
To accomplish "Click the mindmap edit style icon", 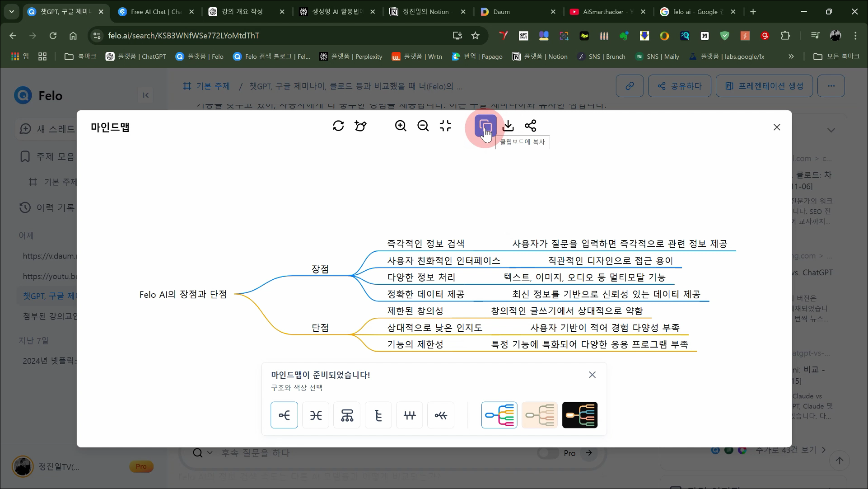I will (x=360, y=126).
